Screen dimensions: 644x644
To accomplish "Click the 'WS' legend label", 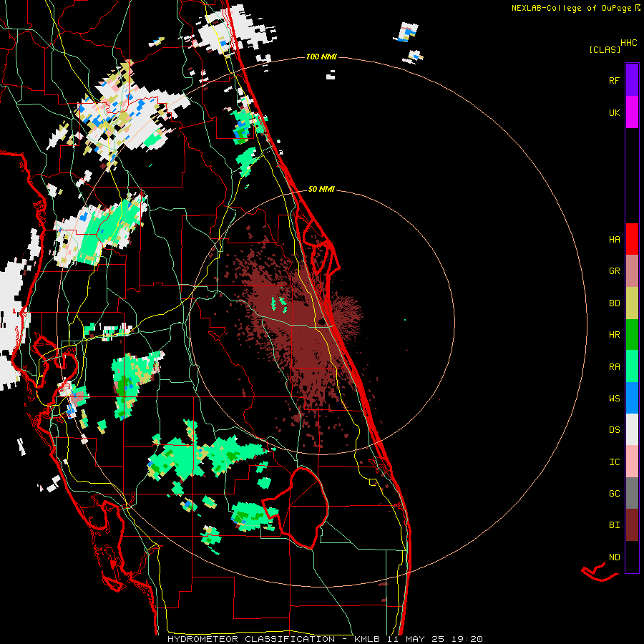I will [x=614, y=399].
